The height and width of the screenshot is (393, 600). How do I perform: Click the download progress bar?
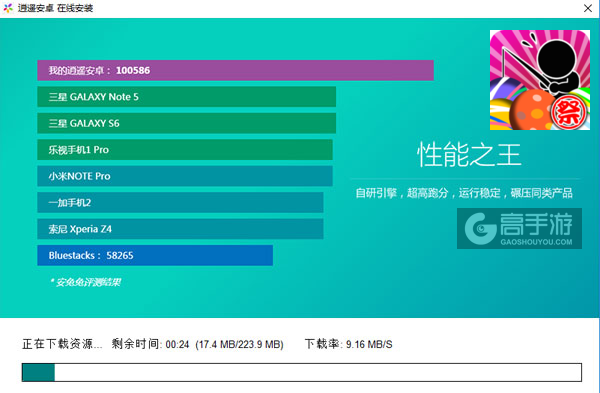coord(302,372)
